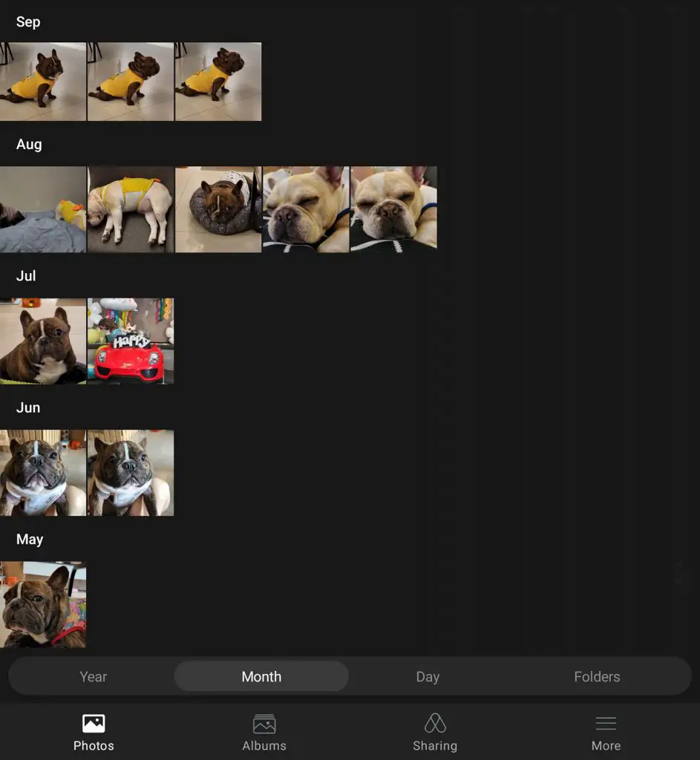Viewport: 700px width, 760px height.
Task: Open first Aug close-up of sleeping cream dog
Action: click(306, 209)
